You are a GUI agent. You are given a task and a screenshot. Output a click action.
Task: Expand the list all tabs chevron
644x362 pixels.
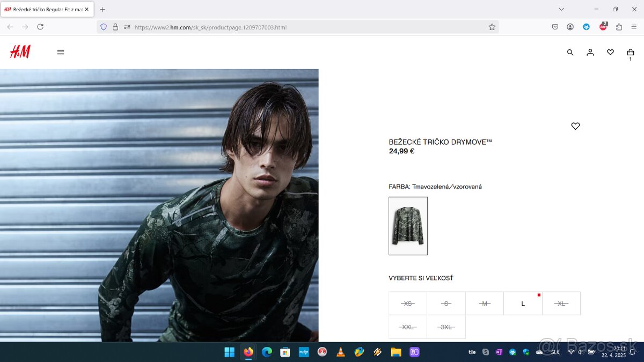561,9
